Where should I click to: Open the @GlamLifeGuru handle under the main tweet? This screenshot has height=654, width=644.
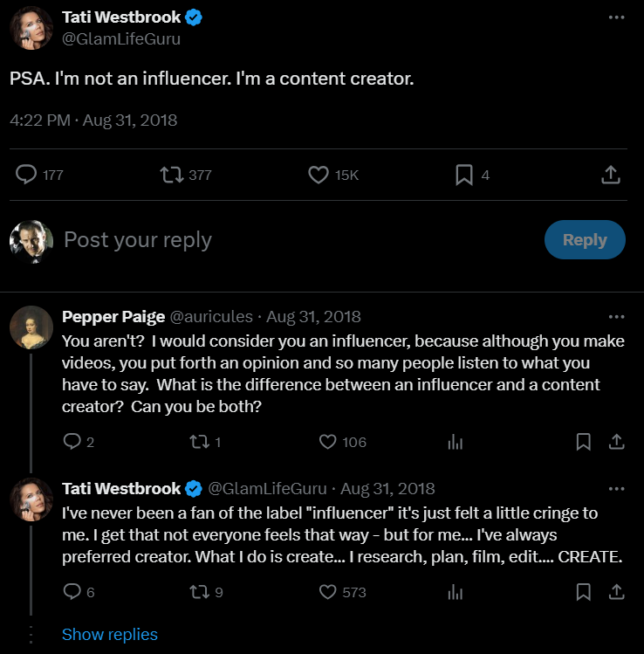coord(121,38)
